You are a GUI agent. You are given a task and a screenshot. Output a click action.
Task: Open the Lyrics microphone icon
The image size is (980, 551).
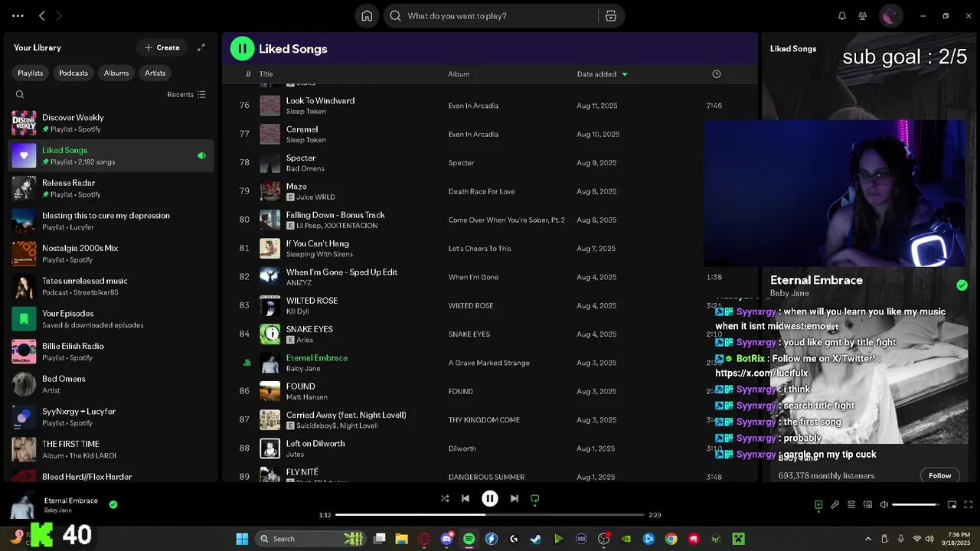(x=835, y=505)
